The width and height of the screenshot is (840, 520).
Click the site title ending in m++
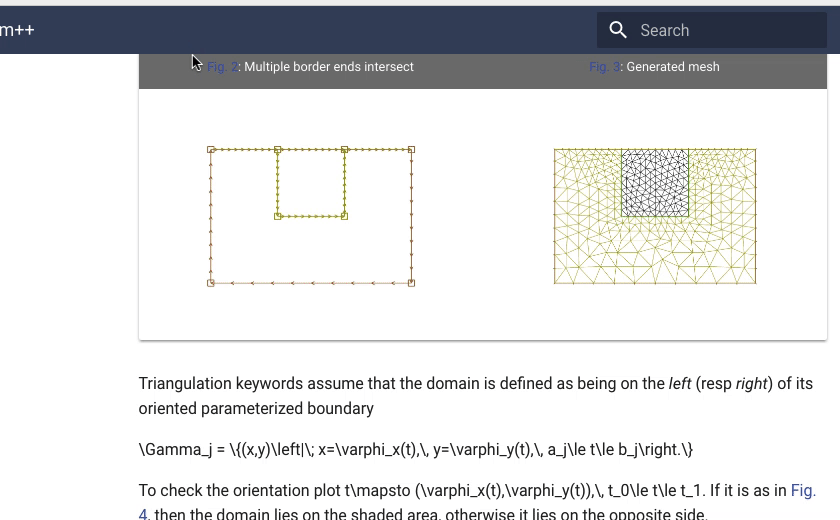[x=17, y=30]
